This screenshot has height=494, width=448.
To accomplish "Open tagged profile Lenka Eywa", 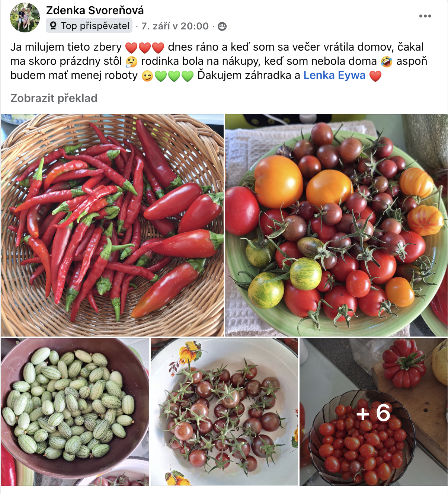I will pos(335,75).
